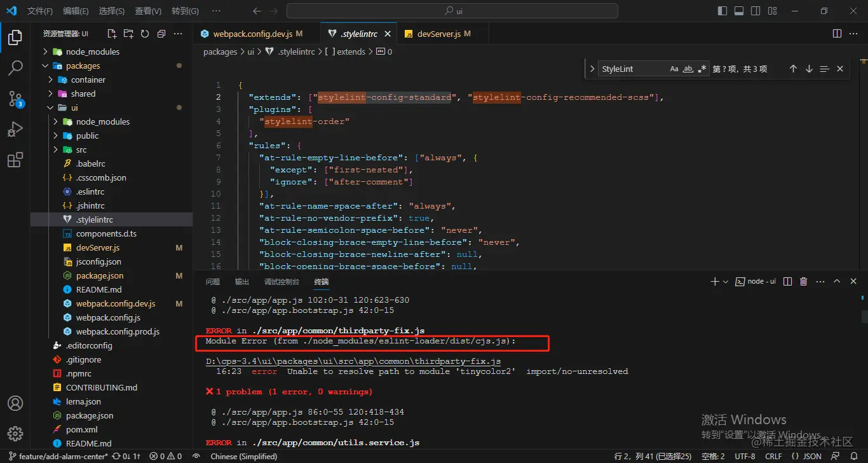Toggle the bottom panel visibility
Image resolution: width=868 pixels, height=463 pixels.
tap(739, 11)
